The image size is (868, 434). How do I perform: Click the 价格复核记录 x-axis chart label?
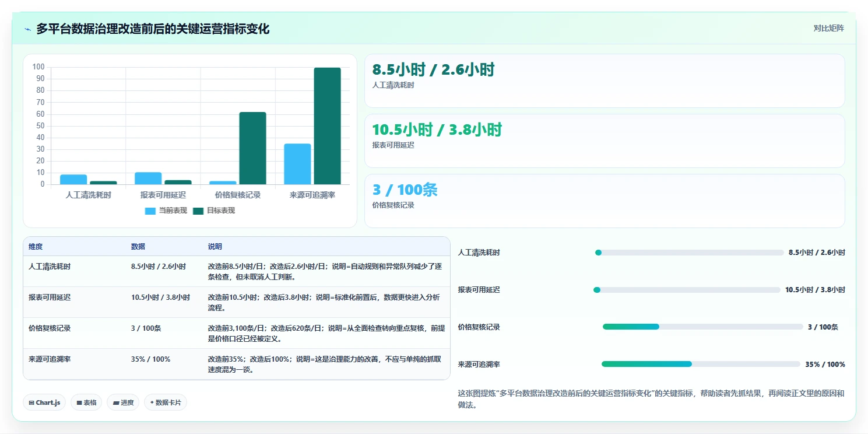pyautogui.click(x=238, y=195)
